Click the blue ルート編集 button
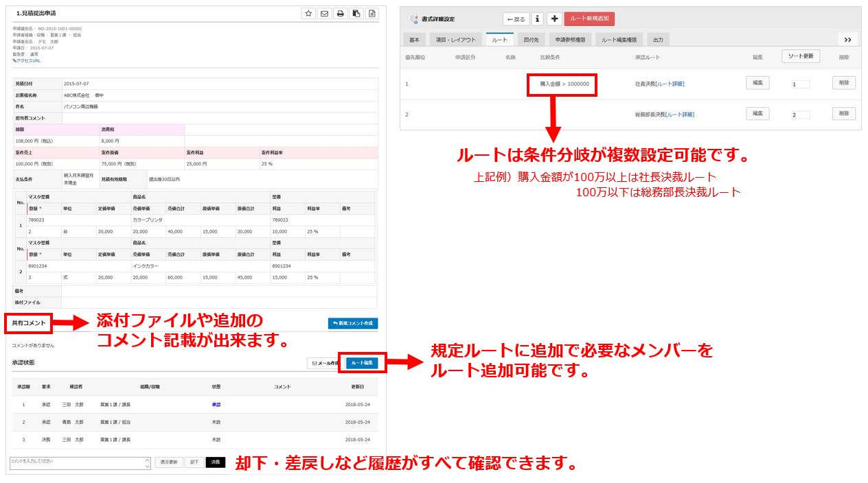This screenshot has width=868, height=483. tap(362, 363)
